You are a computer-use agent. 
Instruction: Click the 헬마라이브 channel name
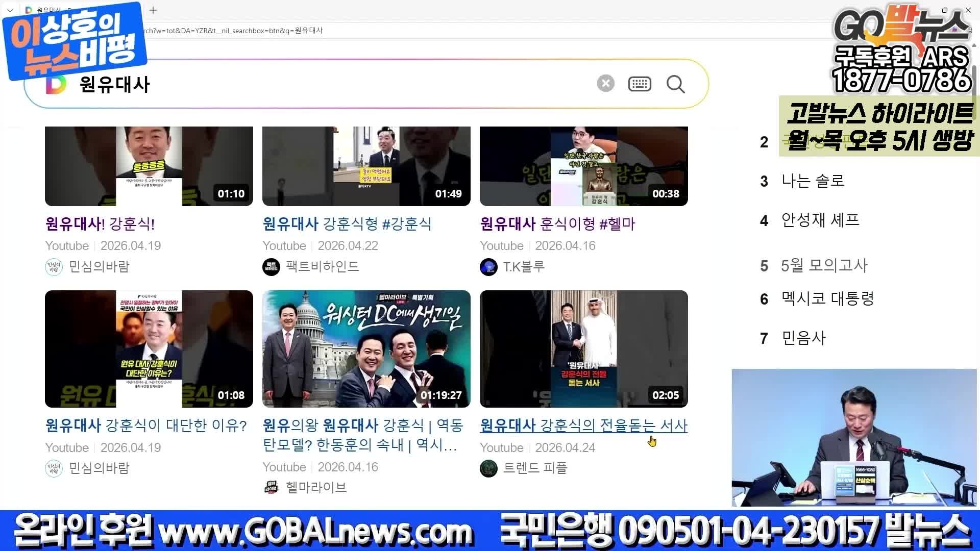[316, 488]
